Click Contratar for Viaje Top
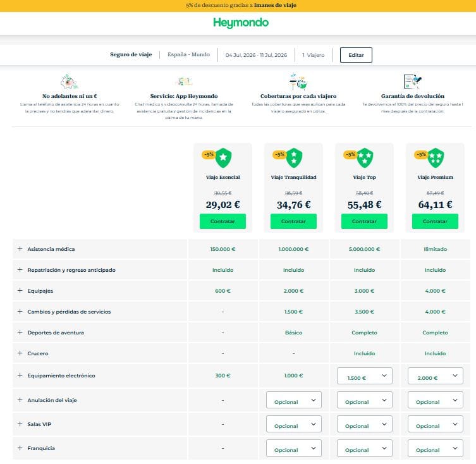Image resolution: width=476 pixels, height=464 pixels. (x=364, y=221)
